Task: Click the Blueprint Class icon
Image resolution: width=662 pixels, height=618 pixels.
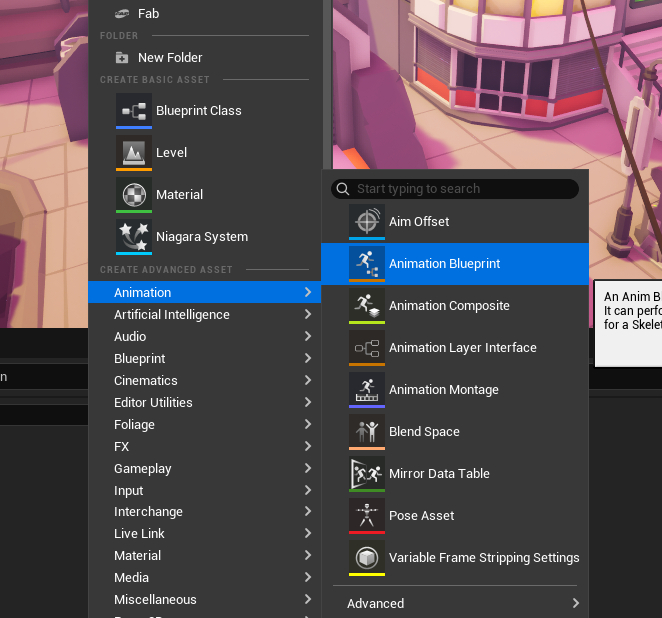Action: (134, 111)
